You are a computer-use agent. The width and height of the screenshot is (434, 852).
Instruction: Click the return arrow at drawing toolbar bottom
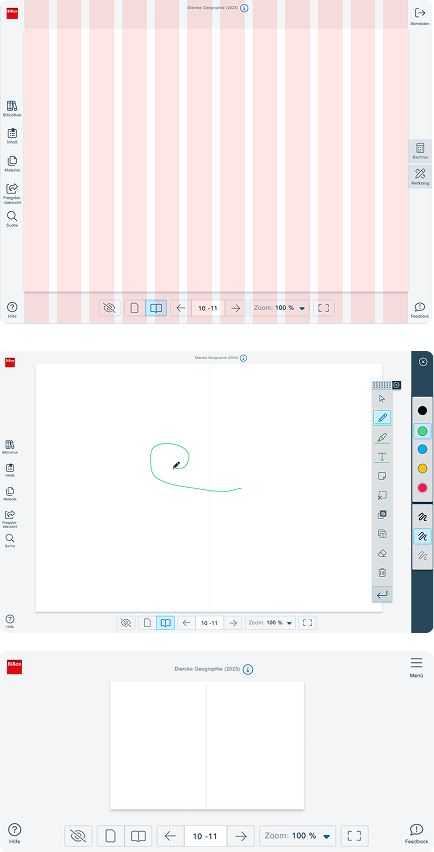tap(382, 594)
